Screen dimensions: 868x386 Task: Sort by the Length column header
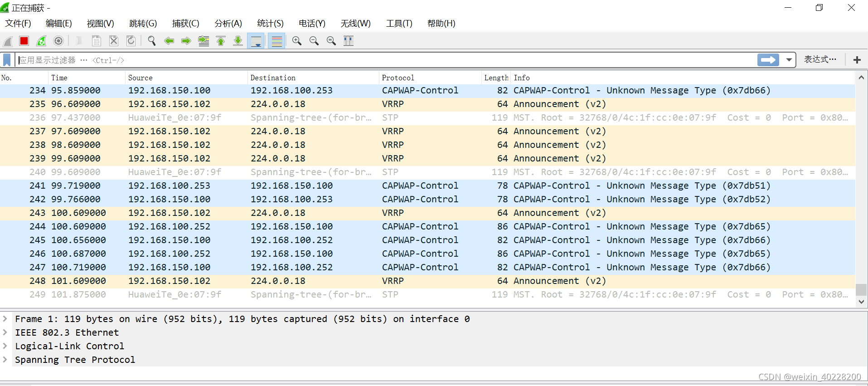tap(496, 78)
